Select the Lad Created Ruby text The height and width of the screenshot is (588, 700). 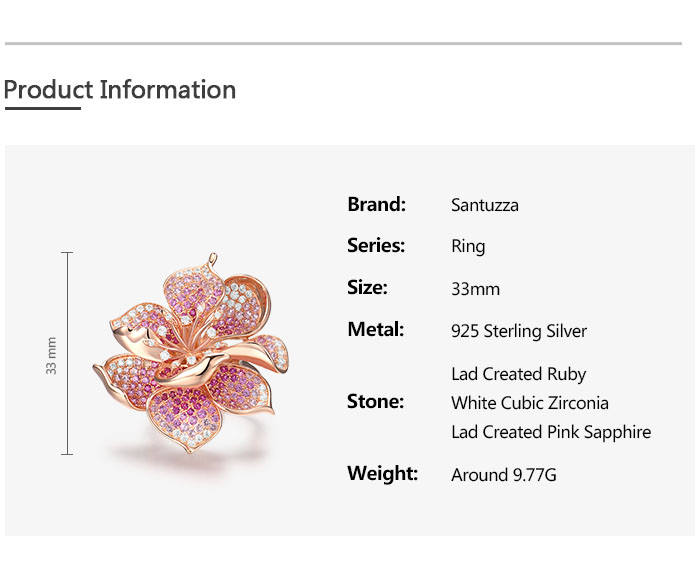pos(519,374)
